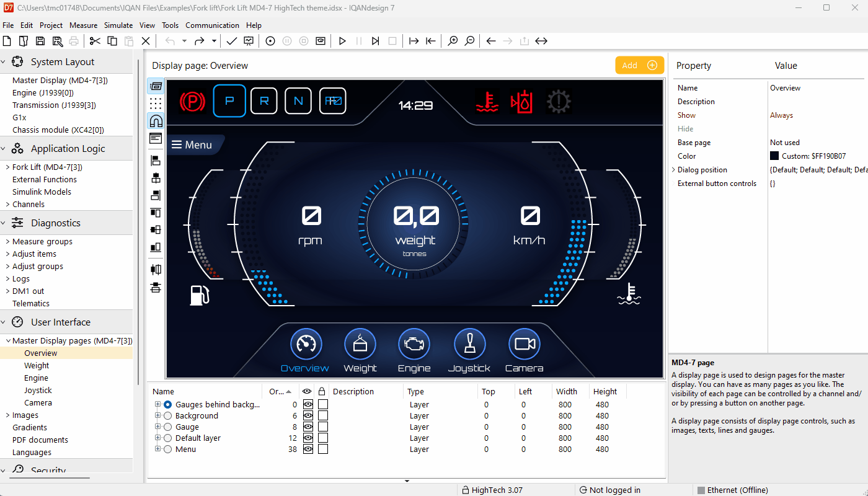This screenshot has height=496, width=868.
Task: Expand the Images node in User Interface
Action: point(7,415)
